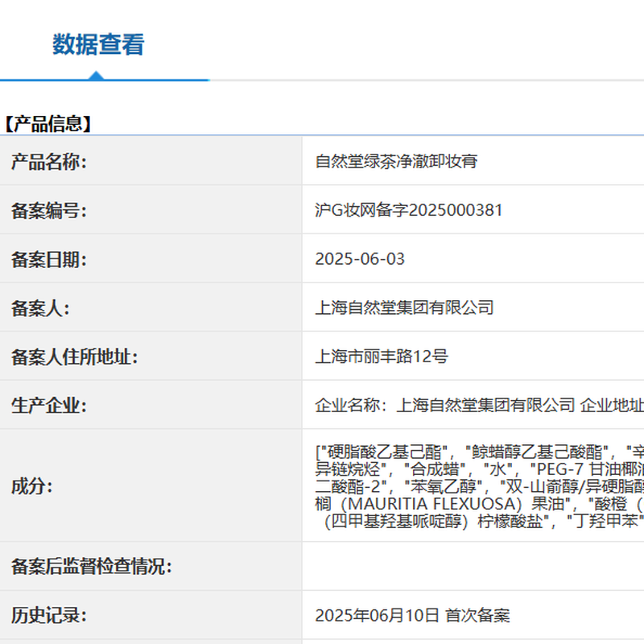This screenshot has width=644, height=644.
Task: Click the blue triangle marker under 数据查看
Action: 96,76
